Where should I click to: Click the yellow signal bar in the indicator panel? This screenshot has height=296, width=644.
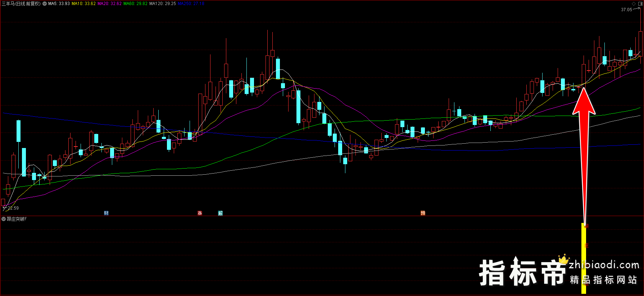click(584, 259)
